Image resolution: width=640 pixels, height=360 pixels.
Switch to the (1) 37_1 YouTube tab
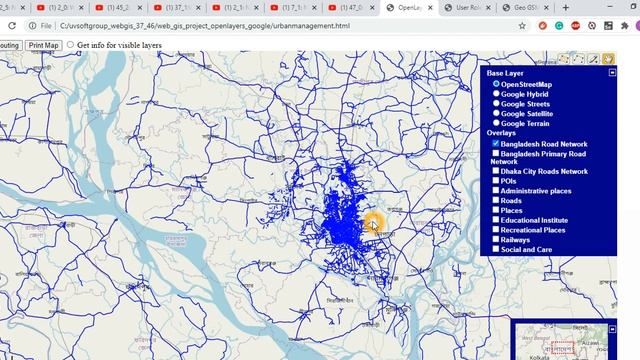coord(176,7)
